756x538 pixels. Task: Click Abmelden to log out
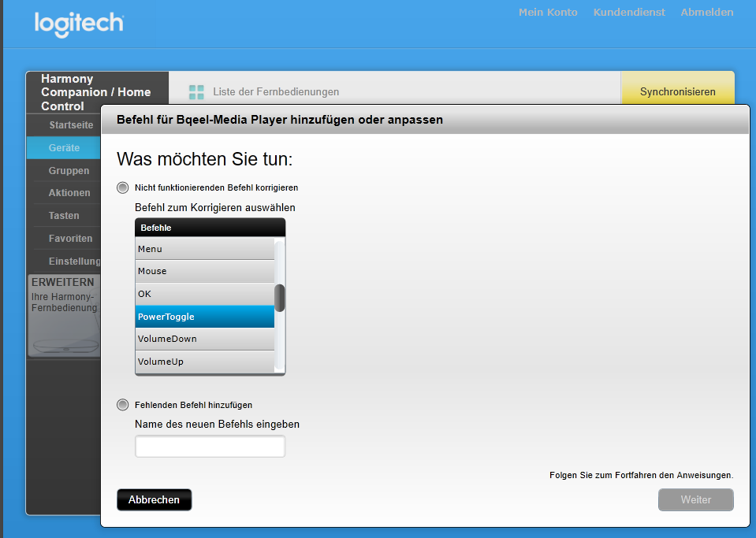click(x=707, y=13)
